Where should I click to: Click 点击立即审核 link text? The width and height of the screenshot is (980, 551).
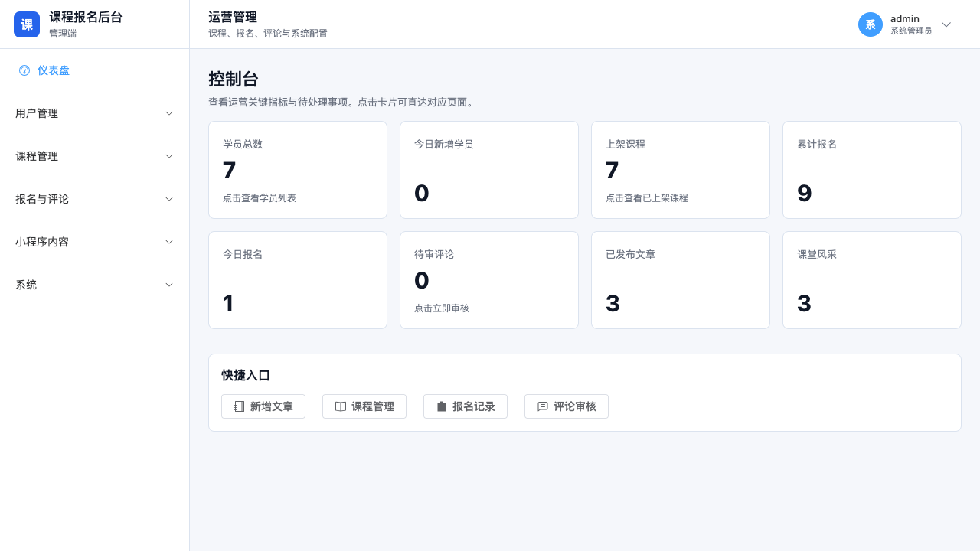click(x=442, y=308)
